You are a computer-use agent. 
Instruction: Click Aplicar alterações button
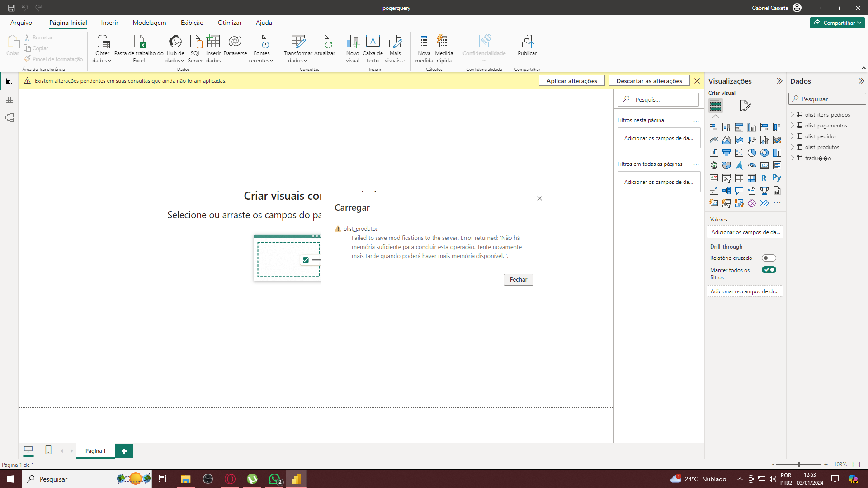(x=571, y=81)
